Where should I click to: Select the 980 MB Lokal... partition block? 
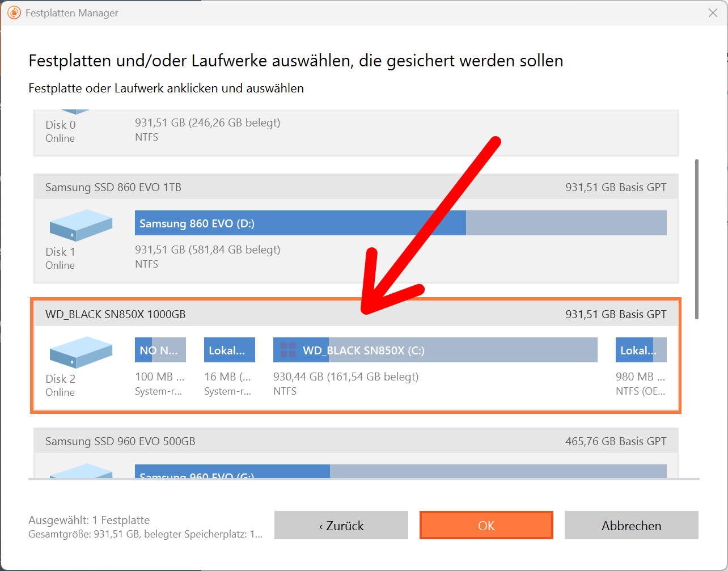tap(641, 350)
